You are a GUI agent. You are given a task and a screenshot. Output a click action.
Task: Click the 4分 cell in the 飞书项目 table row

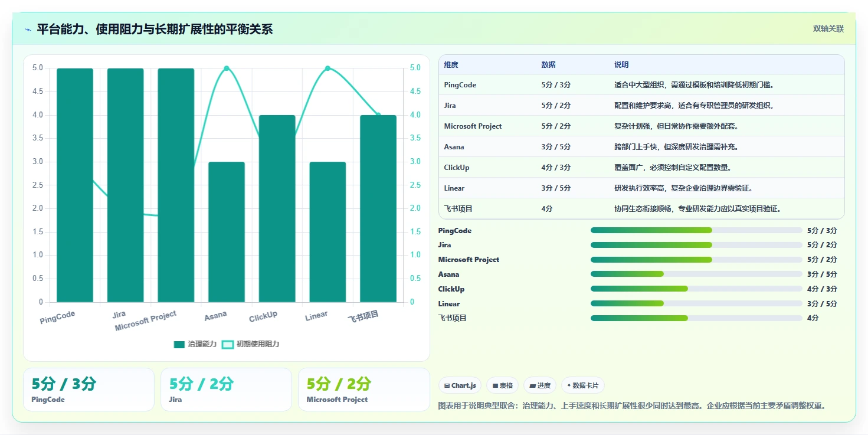coord(547,209)
